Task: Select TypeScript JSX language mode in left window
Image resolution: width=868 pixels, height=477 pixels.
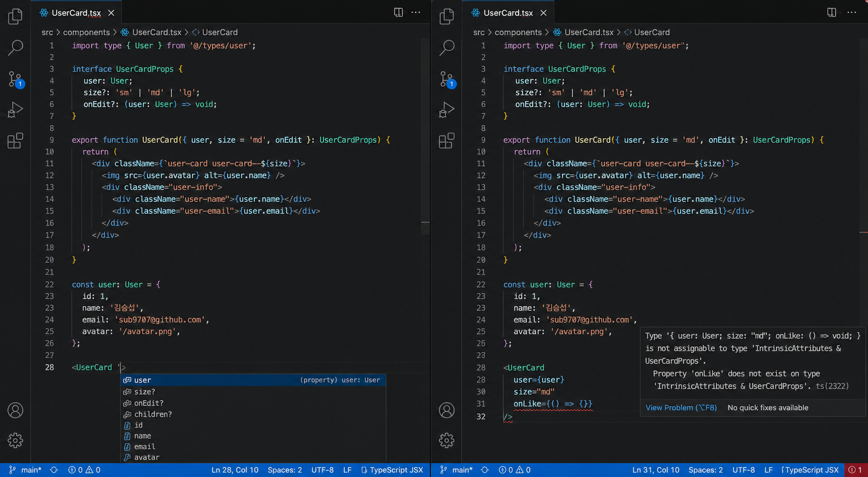Action: (x=392, y=470)
